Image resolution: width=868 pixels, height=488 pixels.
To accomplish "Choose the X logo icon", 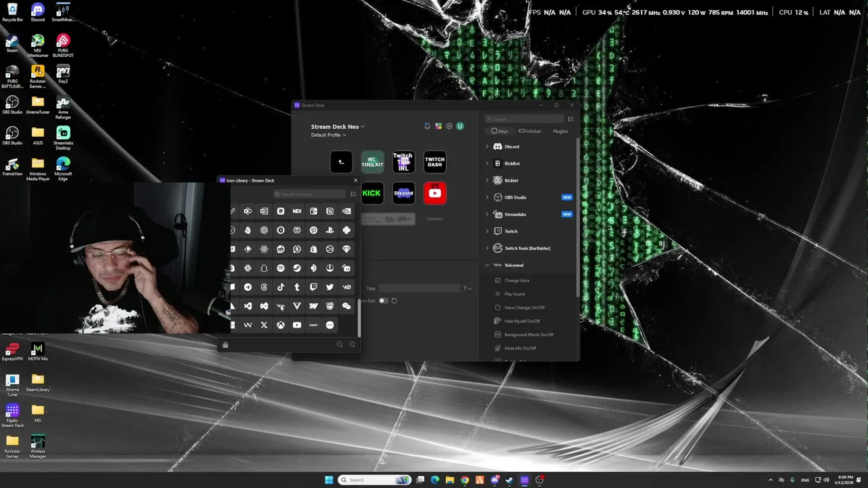I will tap(264, 325).
